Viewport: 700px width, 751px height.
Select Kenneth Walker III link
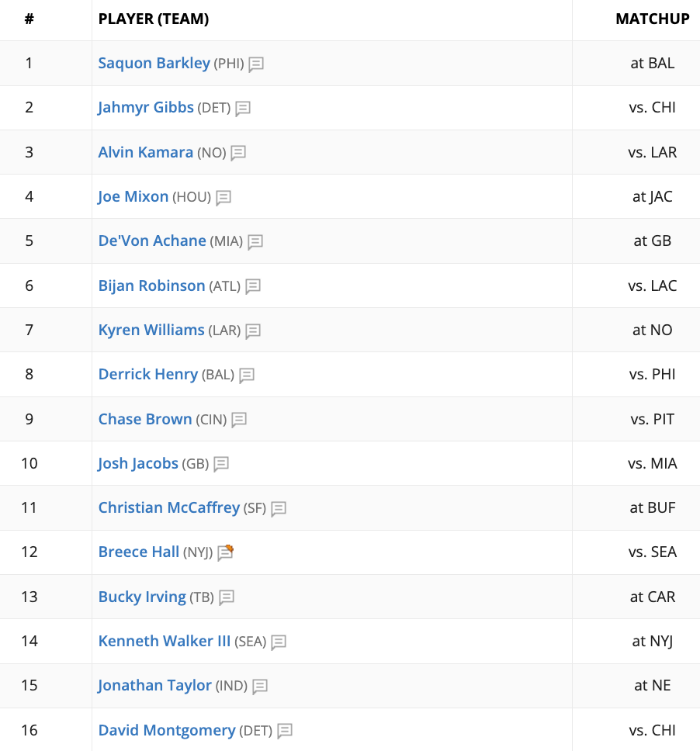click(x=165, y=642)
